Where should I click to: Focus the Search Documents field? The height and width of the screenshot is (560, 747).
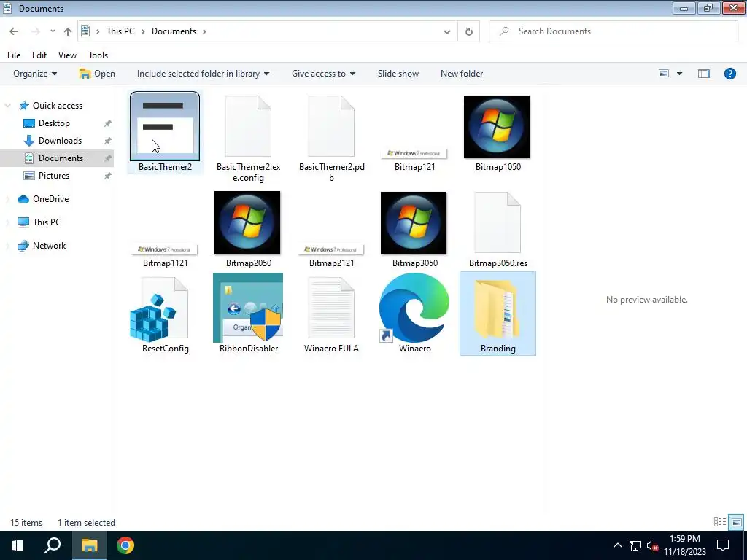coord(613,31)
